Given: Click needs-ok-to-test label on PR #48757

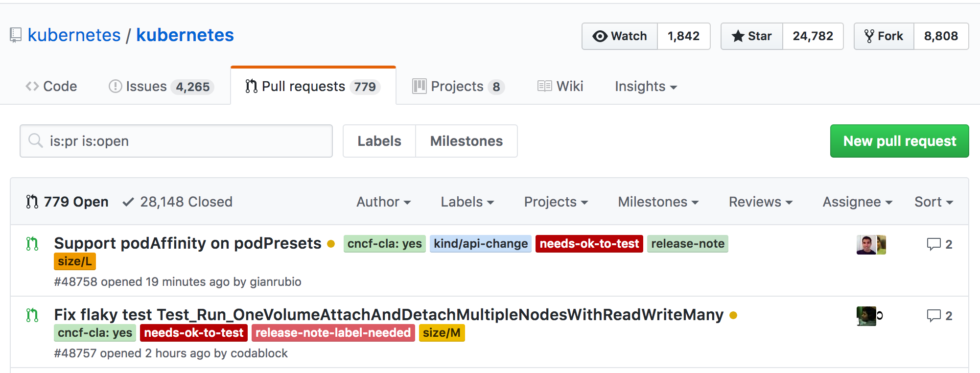Looking at the screenshot, I should point(194,333).
